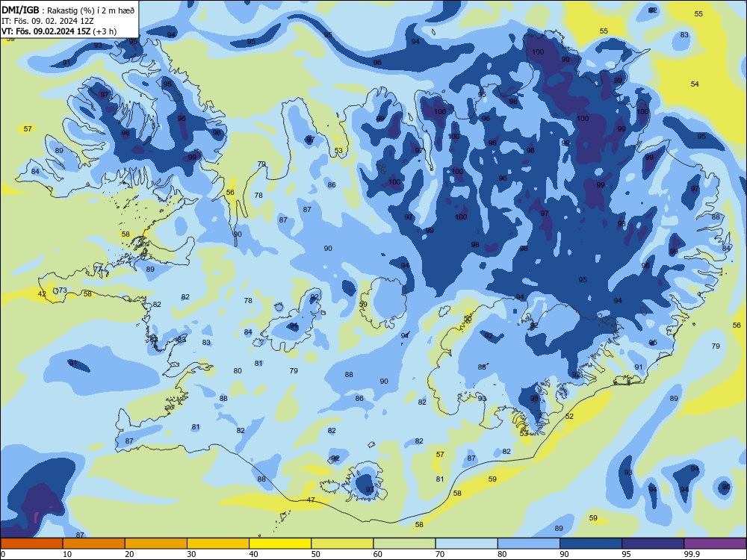
Task: Choose the light blue 70–80 legend swatch
Action: 466,544
